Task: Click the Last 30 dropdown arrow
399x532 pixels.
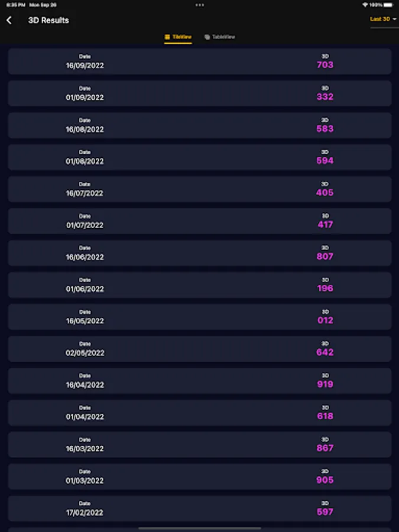Action: [394, 20]
